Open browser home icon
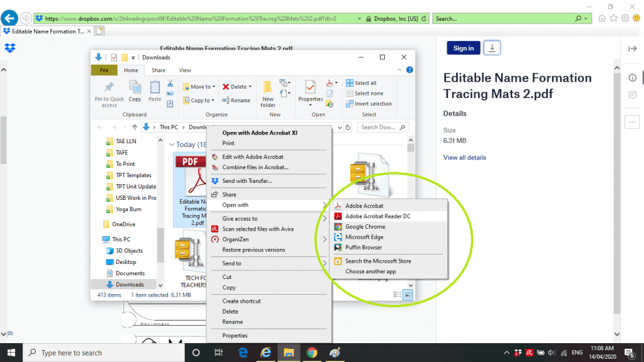Viewport: 644px width, 362px height. tap(602, 18)
